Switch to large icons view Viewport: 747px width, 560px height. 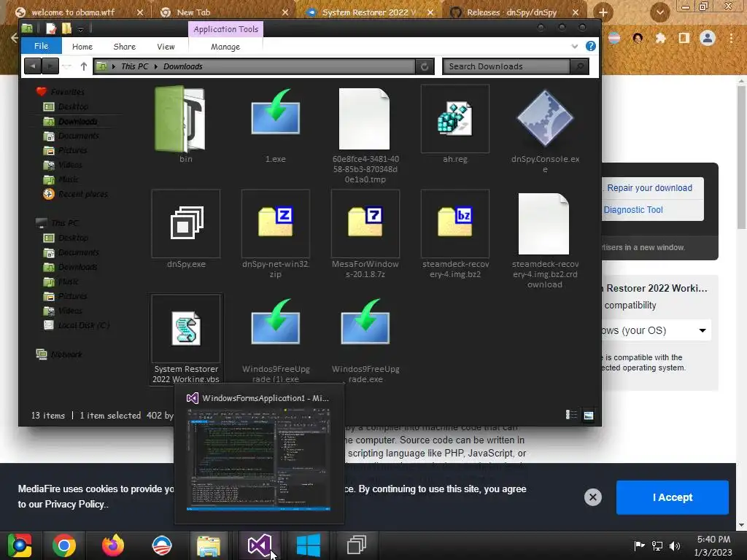[589, 415]
